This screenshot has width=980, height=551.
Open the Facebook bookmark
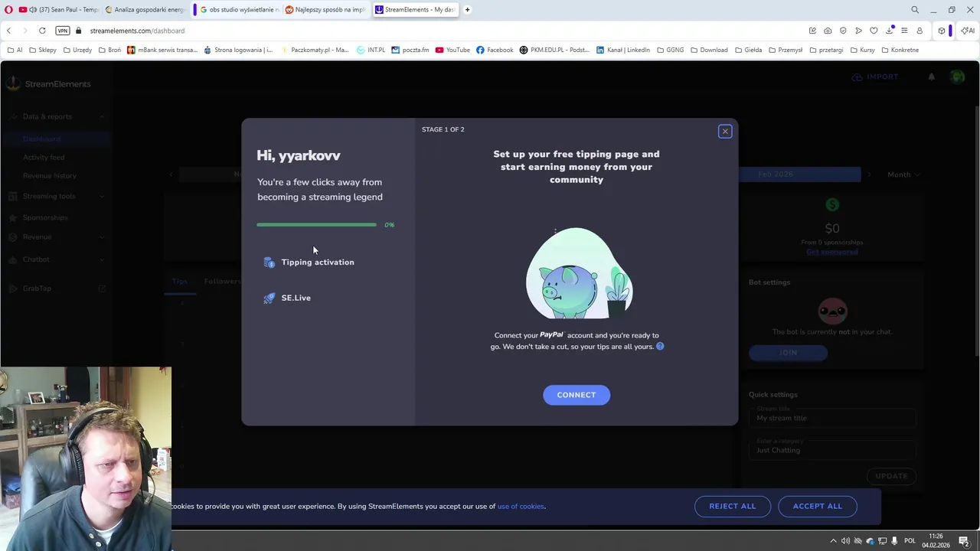pyautogui.click(x=495, y=50)
